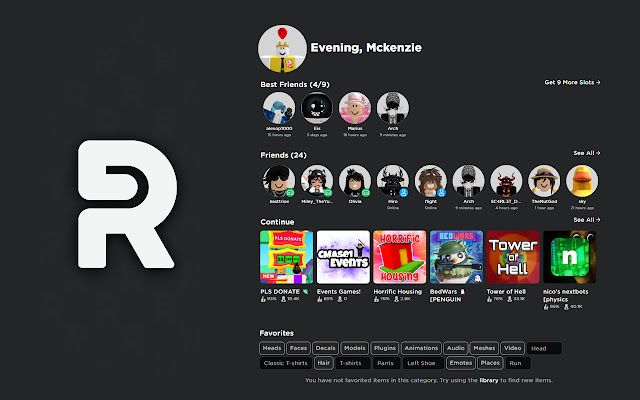
Task: Select the Emotes favorites category
Action: click(x=461, y=363)
